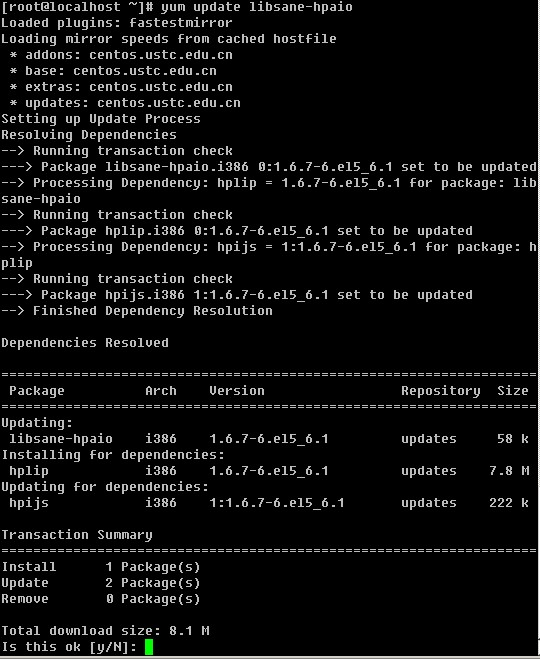Click the 'Dependencies Resolved' text
This screenshot has height=659, width=540.
(85, 343)
